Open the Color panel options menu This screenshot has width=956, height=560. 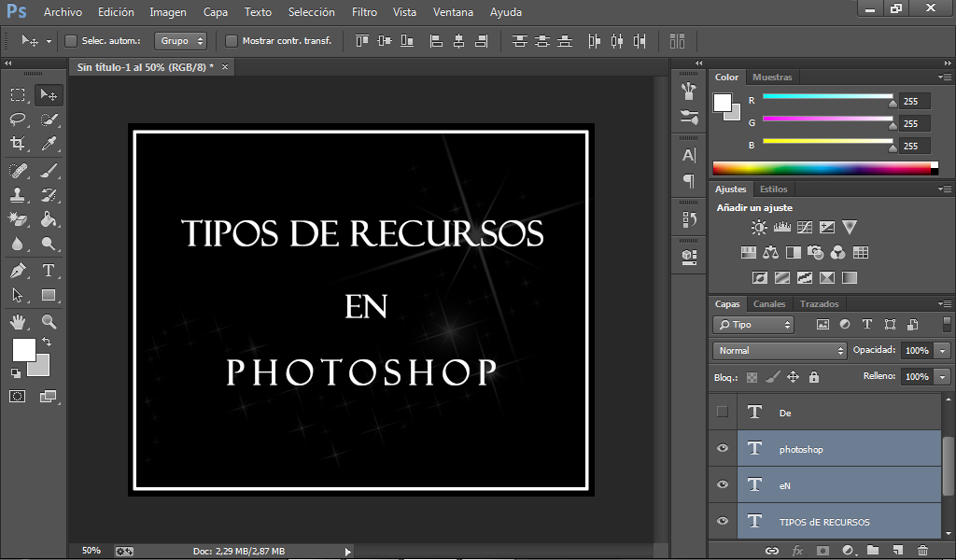(945, 77)
